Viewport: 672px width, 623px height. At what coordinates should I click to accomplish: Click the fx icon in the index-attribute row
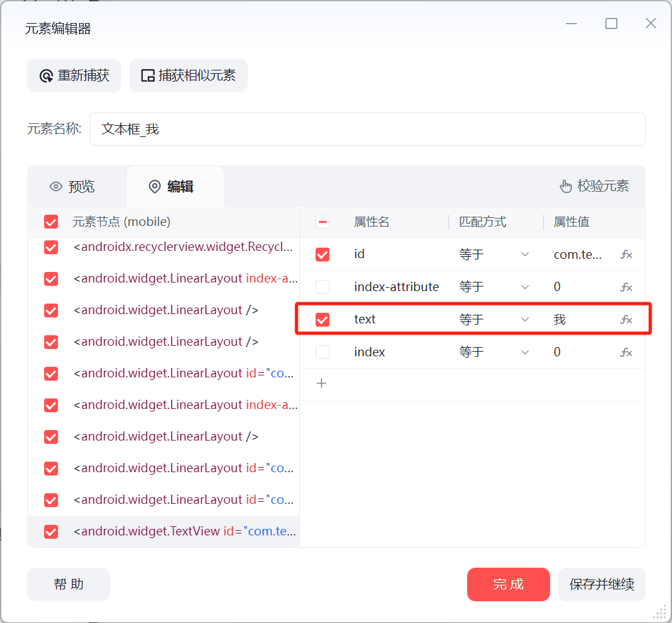626,287
